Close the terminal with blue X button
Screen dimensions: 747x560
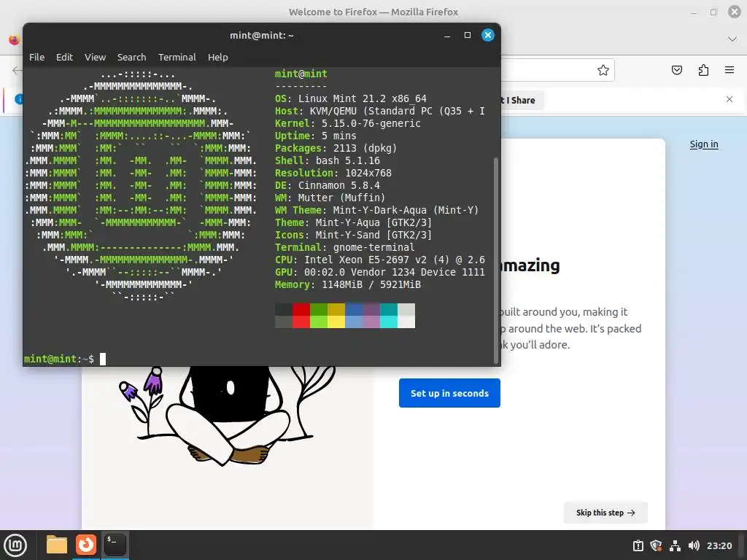pyautogui.click(x=488, y=35)
